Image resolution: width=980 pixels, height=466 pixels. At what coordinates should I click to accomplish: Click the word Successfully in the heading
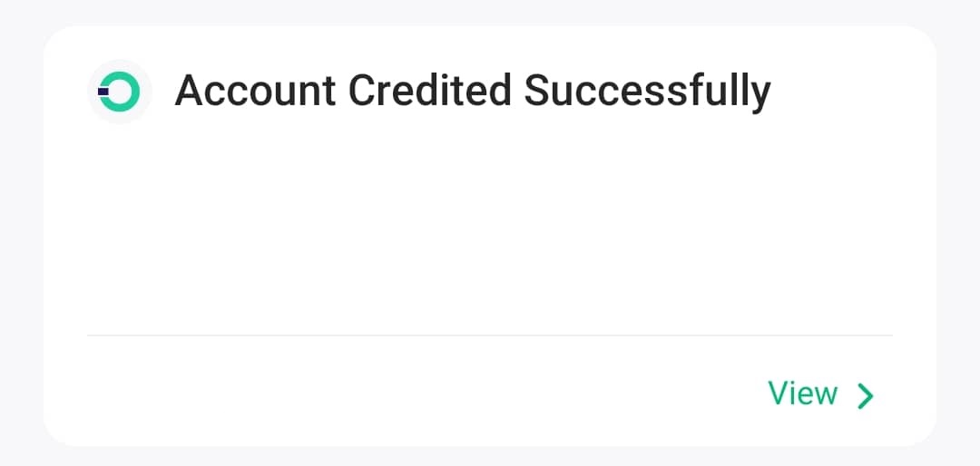click(648, 92)
